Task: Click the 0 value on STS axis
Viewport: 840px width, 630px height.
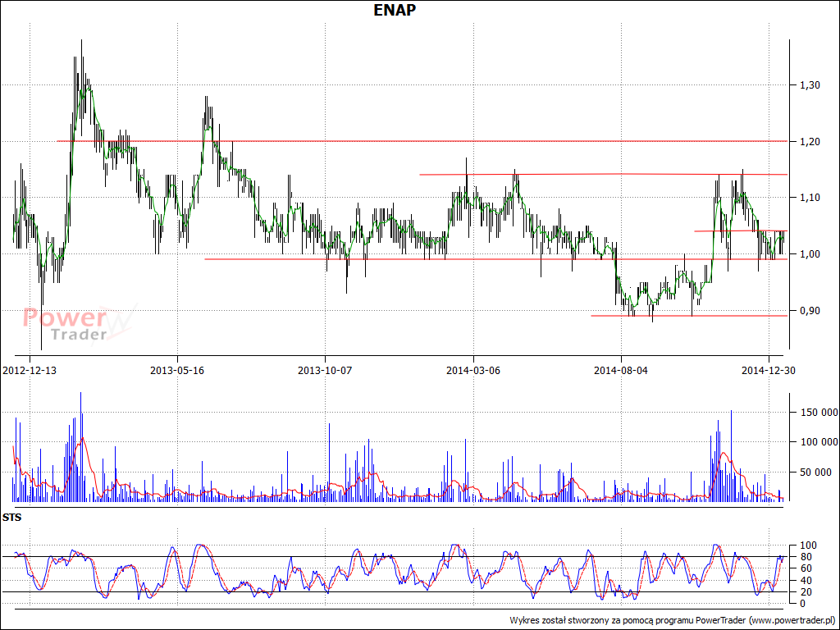Action: click(x=802, y=603)
